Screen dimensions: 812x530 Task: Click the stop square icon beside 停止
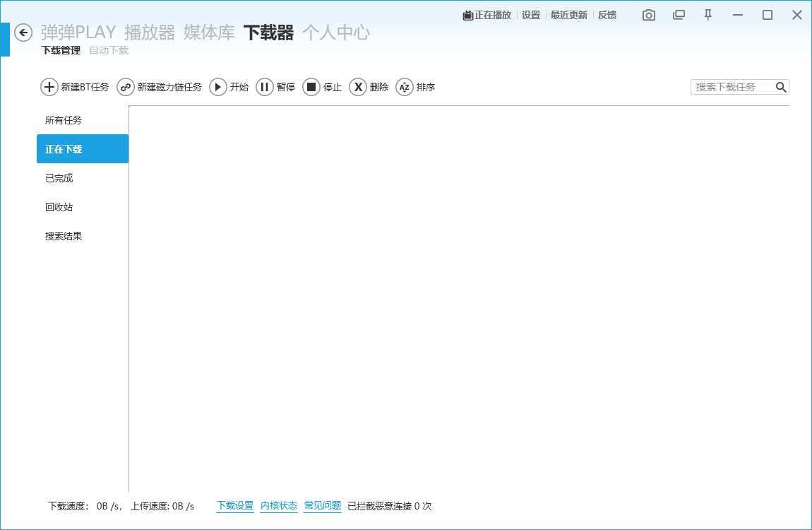click(311, 87)
